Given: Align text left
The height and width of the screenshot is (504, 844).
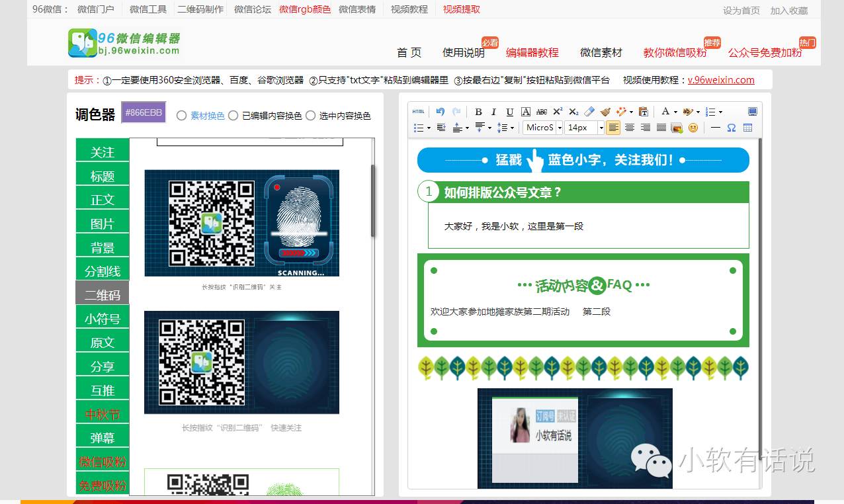Looking at the screenshot, I should [613, 128].
